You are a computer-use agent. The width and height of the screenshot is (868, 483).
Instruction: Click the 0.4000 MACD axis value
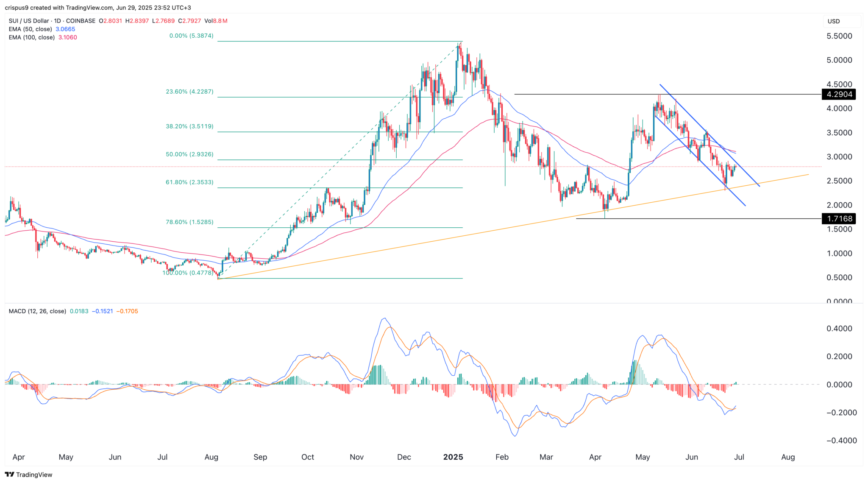point(839,329)
